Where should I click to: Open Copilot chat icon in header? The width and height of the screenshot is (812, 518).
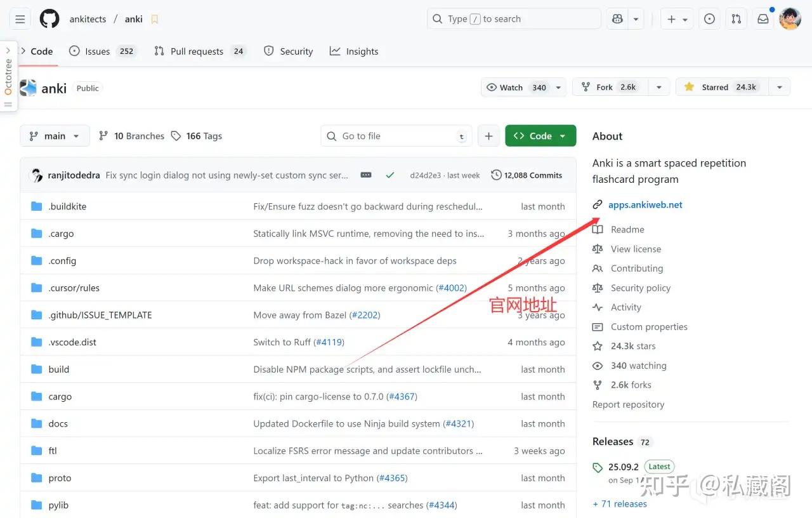[618, 19]
